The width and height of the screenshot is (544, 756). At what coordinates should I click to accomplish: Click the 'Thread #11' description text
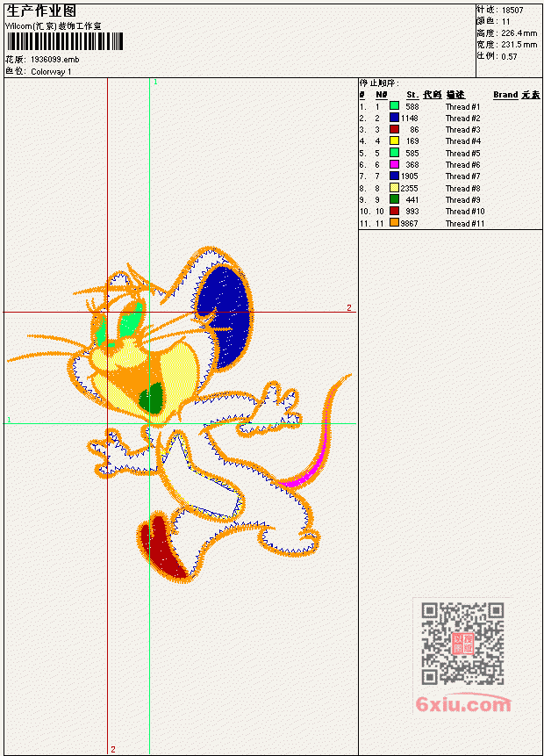tap(464, 224)
